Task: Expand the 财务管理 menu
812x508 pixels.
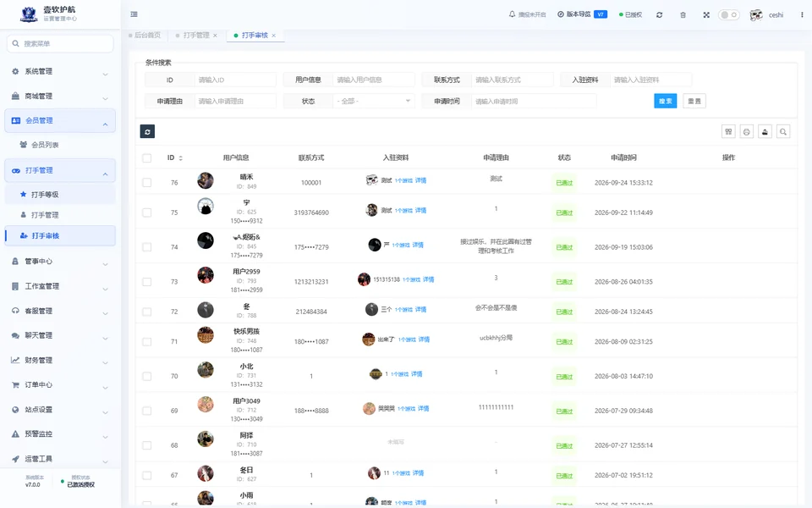Action: coord(60,361)
